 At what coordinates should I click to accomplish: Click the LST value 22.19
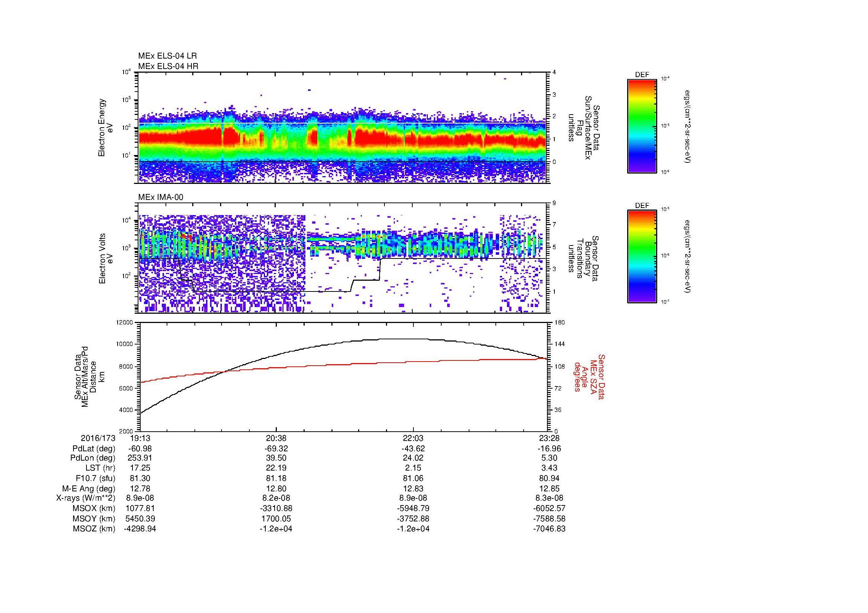coord(276,468)
